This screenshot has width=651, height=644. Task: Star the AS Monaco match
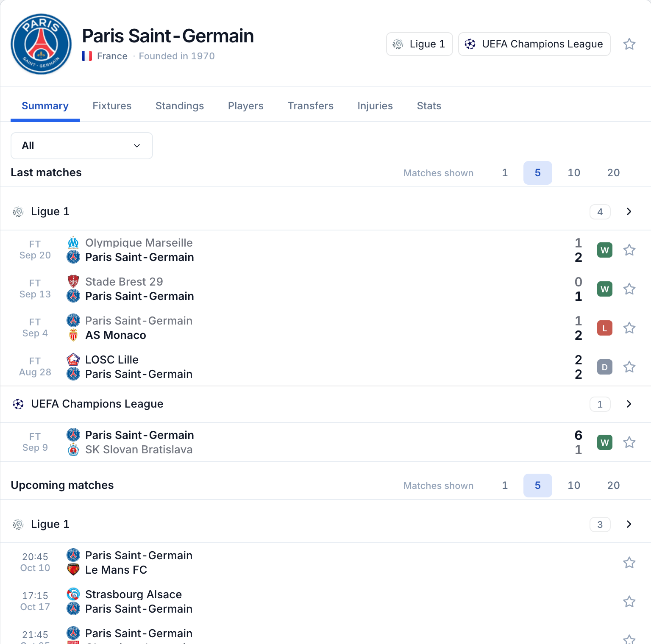[629, 328]
